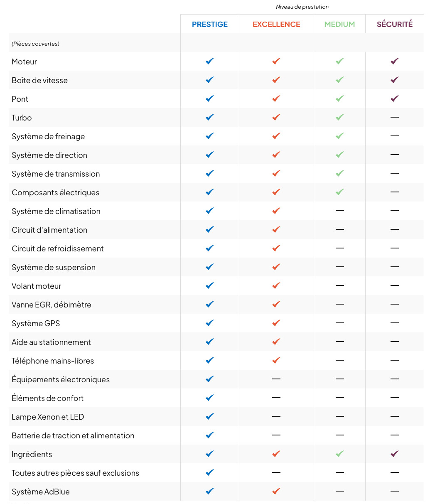This screenshot has width=435, height=504.
Task: Click the green Medium checkmark for Pont
Action: pos(340,98)
